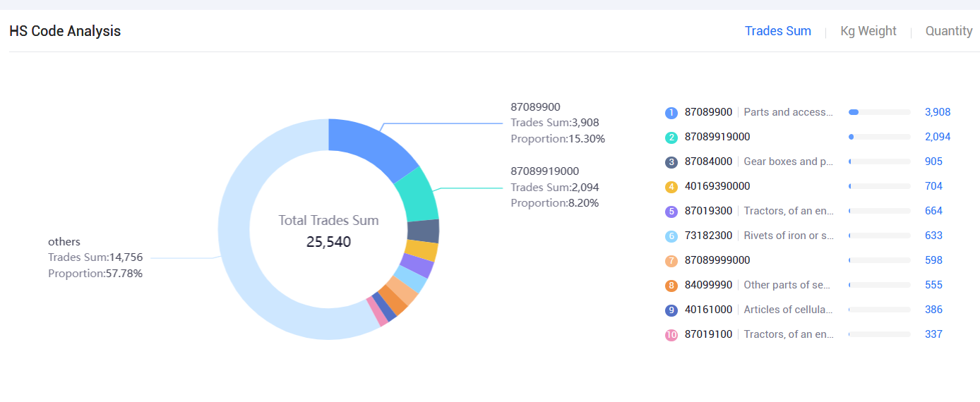Open trades count 337 link
The image size is (980, 402).
[933, 334]
